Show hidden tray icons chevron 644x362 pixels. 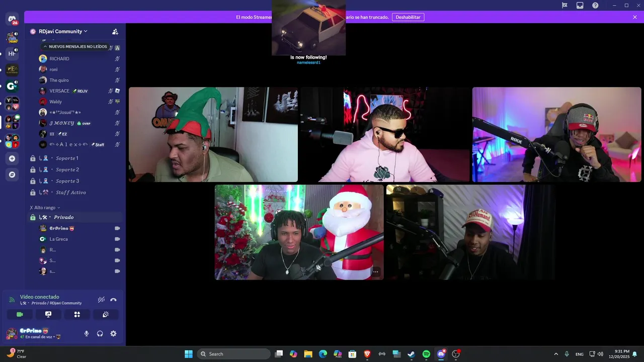pyautogui.click(x=556, y=354)
